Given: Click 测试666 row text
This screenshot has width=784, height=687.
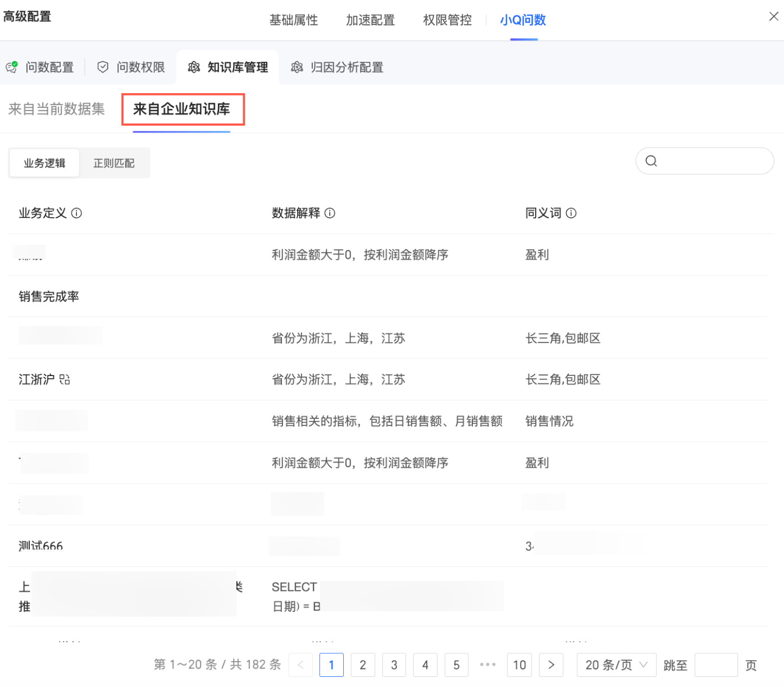Looking at the screenshot, I should 41,546.
